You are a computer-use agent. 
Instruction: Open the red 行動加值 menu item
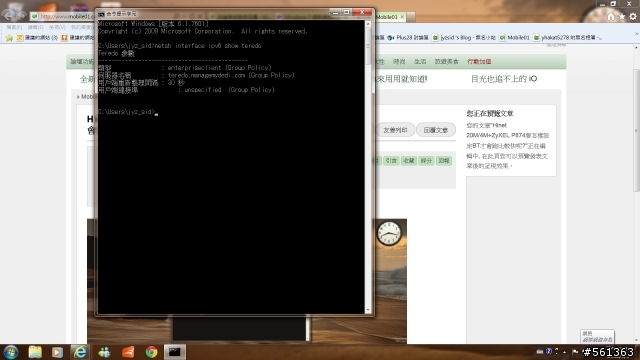click(x=479, y=62)
